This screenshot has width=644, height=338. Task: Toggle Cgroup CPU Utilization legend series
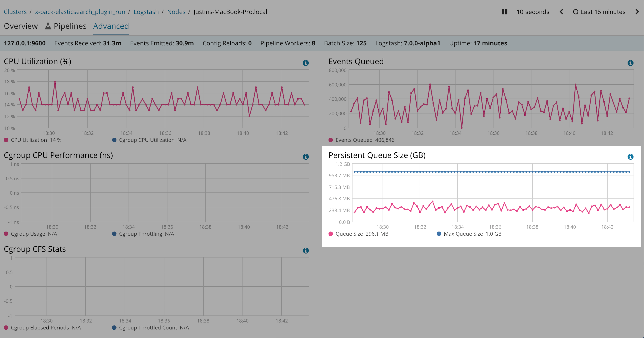point(149,140)
